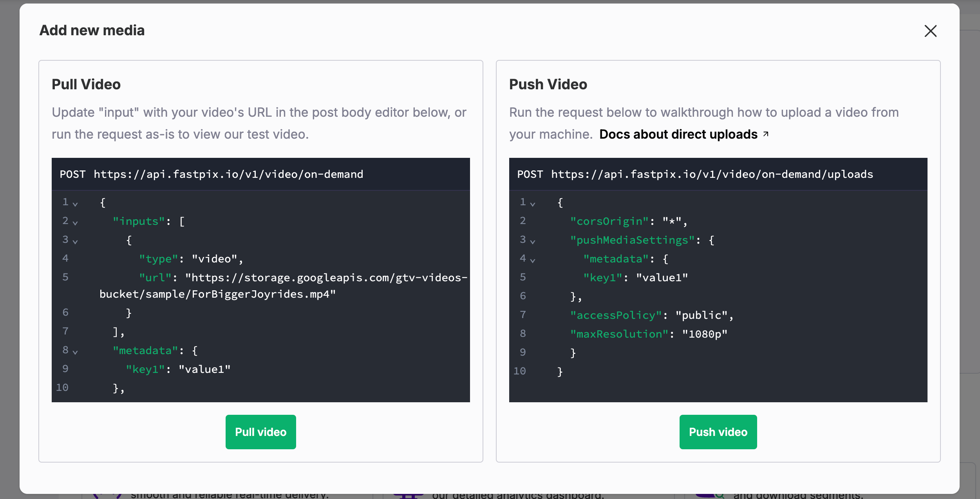
Task: Collapse "inputs" array fold arrow on line 2
Action: point(75,223)
